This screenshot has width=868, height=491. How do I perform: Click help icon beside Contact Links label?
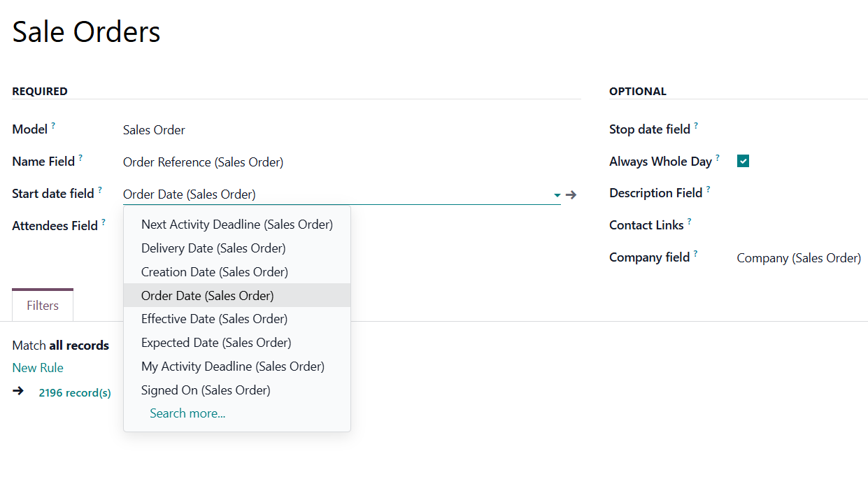pos(689,222)
